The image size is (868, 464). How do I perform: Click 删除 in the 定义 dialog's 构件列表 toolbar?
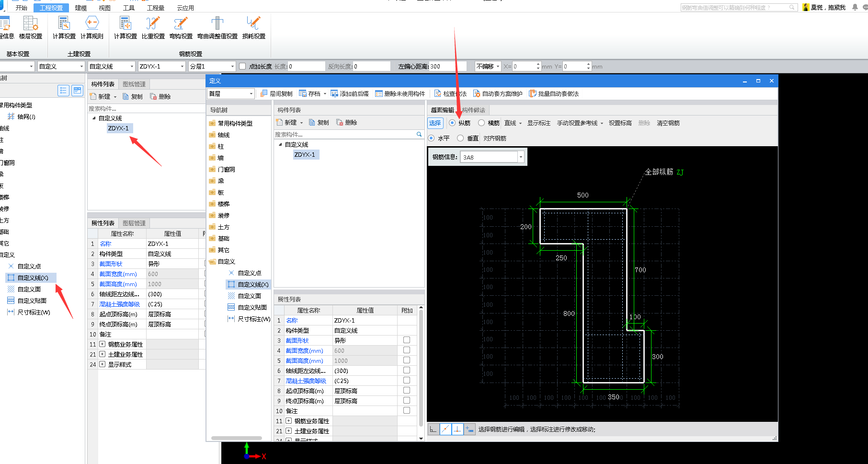(x=347, y=123)
